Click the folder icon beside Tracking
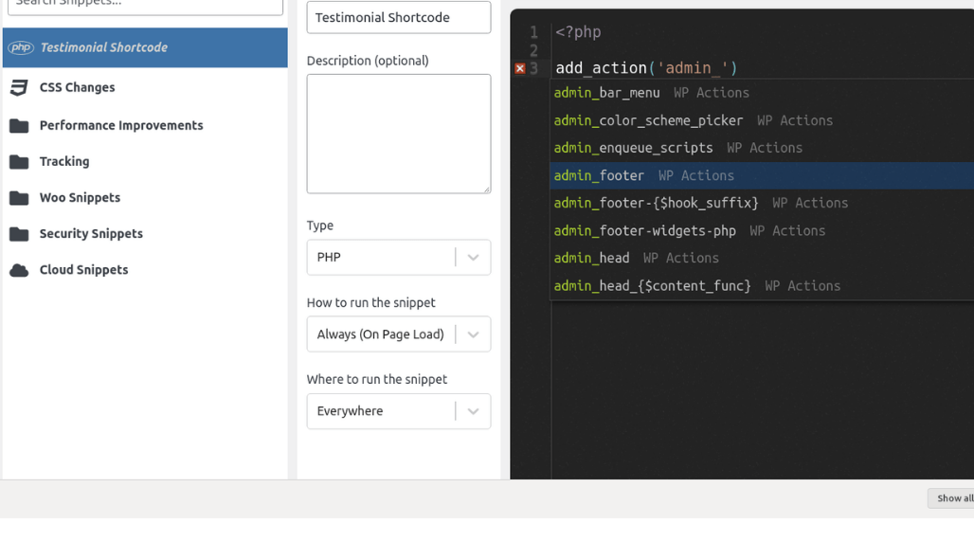Image resolution: width=974 pixels, height=560 pixels. click(19, 161)
